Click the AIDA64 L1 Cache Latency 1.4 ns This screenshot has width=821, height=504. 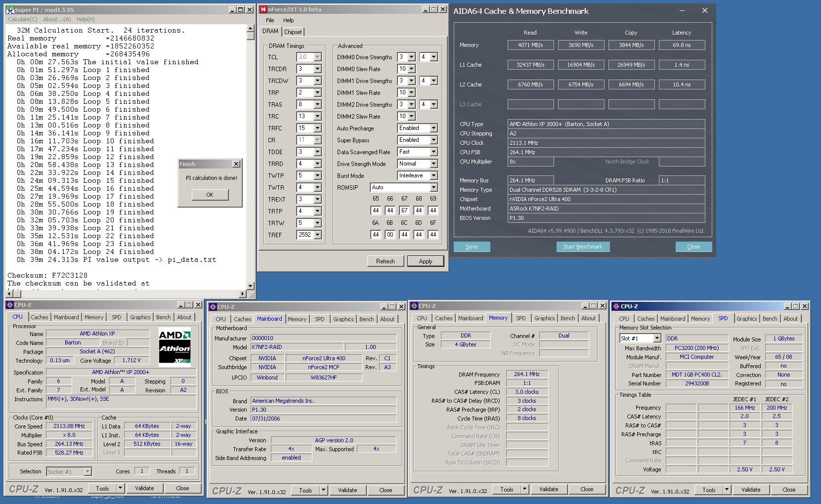click(682, 65)
